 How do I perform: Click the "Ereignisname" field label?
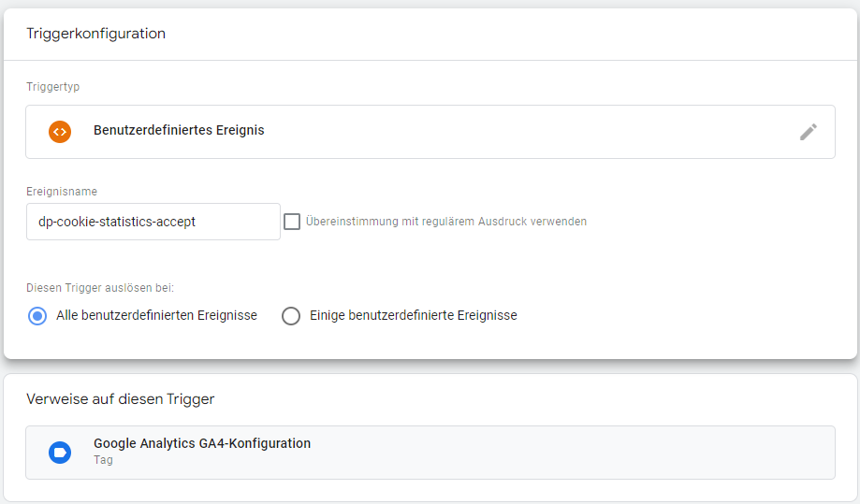[x=62, y=191]
